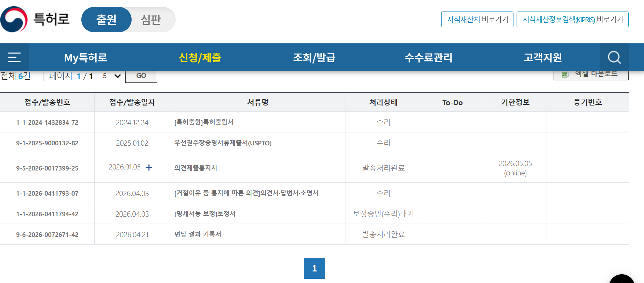Open the 의견서·답변서·소명서 document row
Viewport: 644px width, 283px height.
tap(246, 193)
